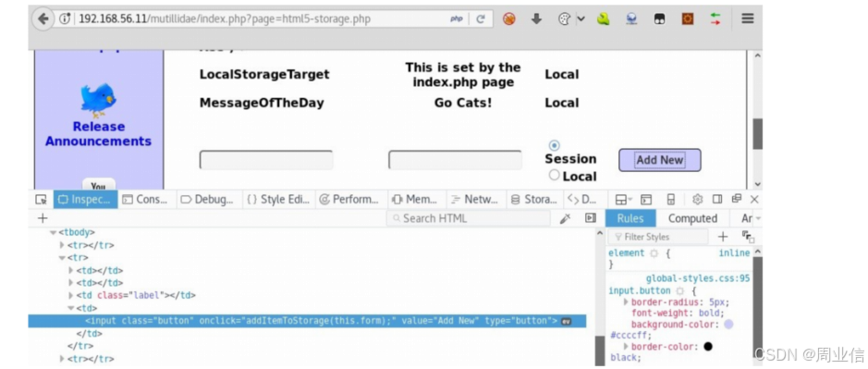Collapse the open tr node

point(62,258)
